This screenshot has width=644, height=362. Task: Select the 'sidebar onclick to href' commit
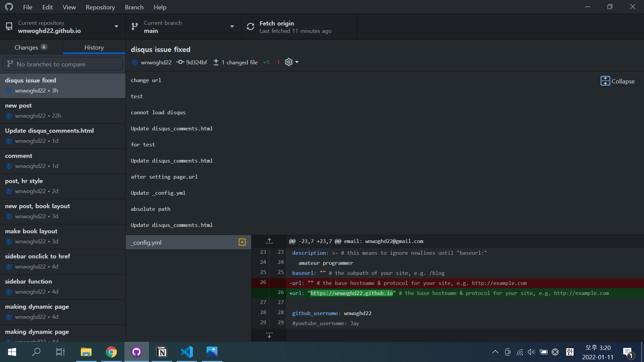click(63, 261)
